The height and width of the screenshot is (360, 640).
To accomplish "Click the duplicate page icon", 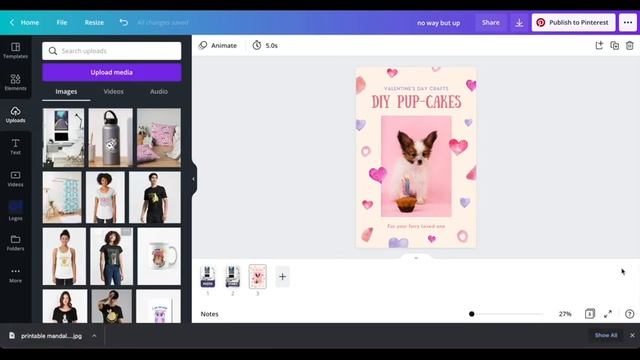I will [614, 45].
